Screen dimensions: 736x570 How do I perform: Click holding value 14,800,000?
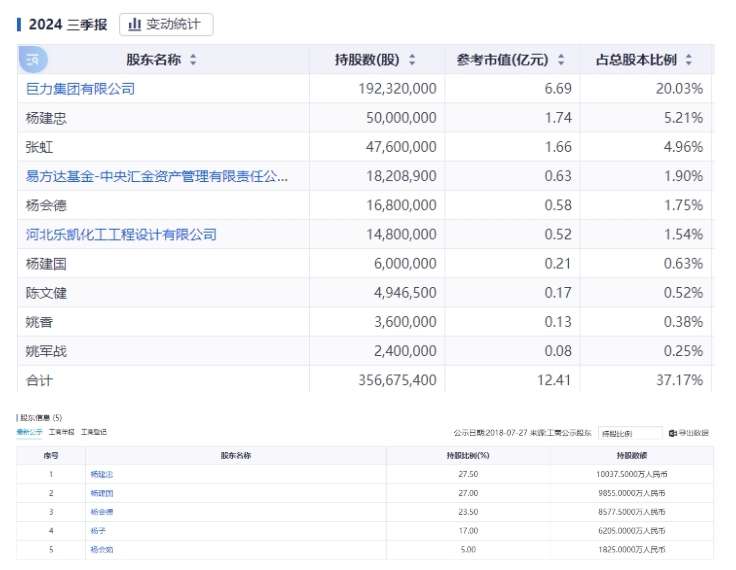pos(401,234)
